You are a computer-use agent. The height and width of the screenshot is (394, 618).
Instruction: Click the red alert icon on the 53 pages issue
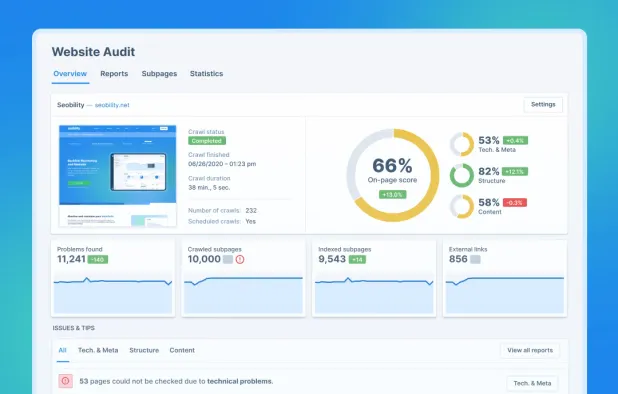[x=65, y=381]
